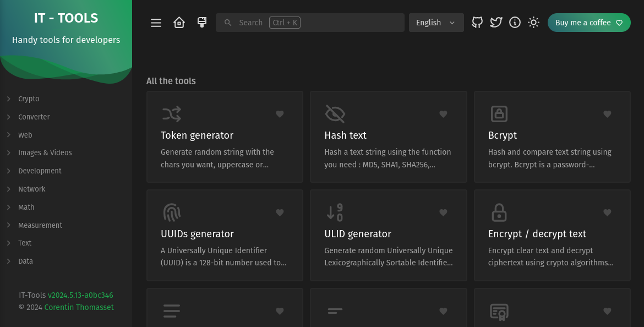The width and height of the screenshot is (644, 327).
Task: Select the Images & Videos sidebar section
Action: click(45, 153)
